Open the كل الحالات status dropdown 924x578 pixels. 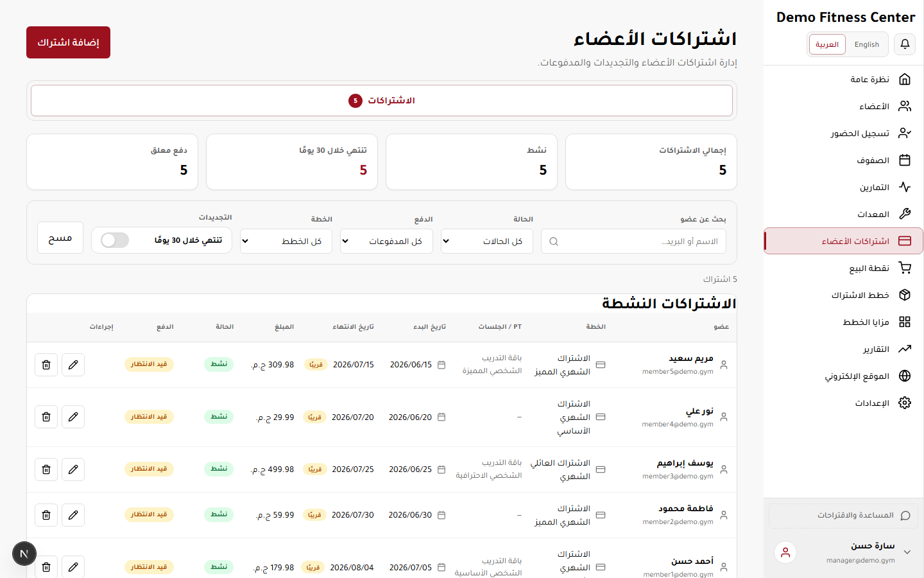pyautogui.click(x=487, y=241)
